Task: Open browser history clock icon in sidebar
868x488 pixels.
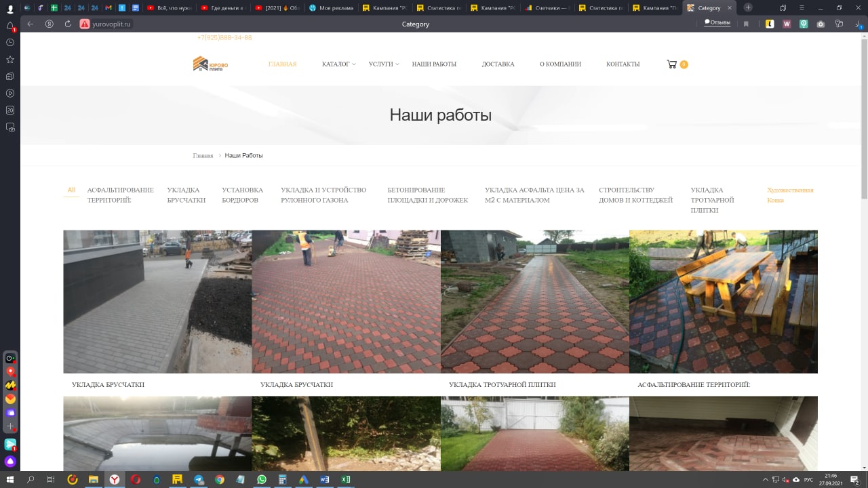Action: (10, 42)
